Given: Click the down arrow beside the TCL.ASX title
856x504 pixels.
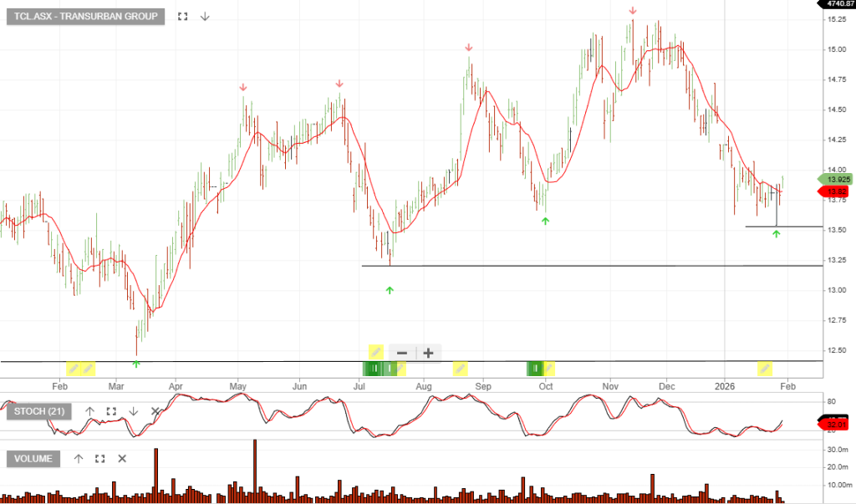Looking at the screenshot, I should tap(205, 16).
